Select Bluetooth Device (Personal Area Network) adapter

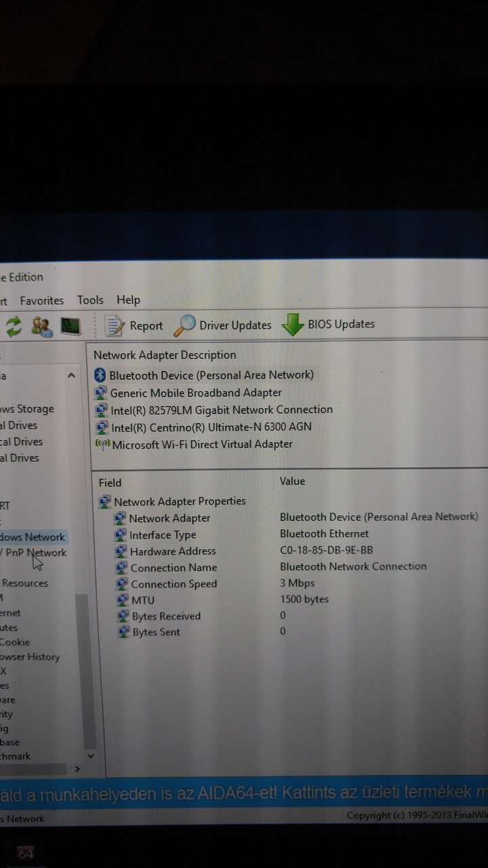pos(204,375)
